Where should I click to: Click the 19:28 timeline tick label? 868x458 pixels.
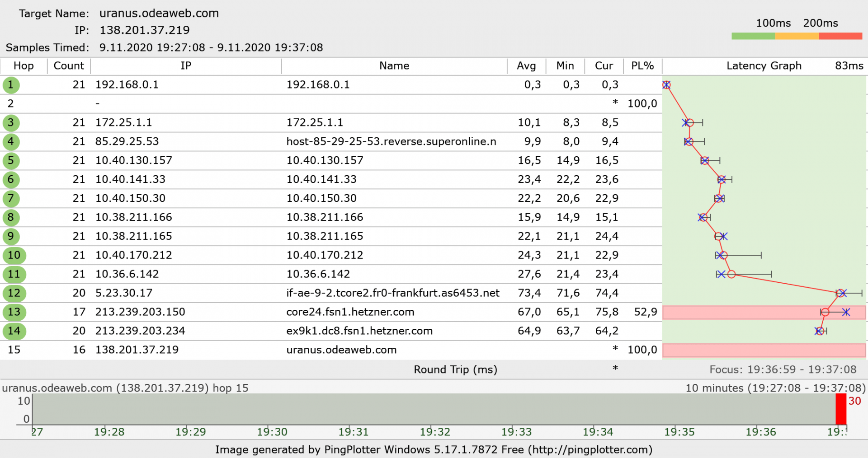point(109,432)
